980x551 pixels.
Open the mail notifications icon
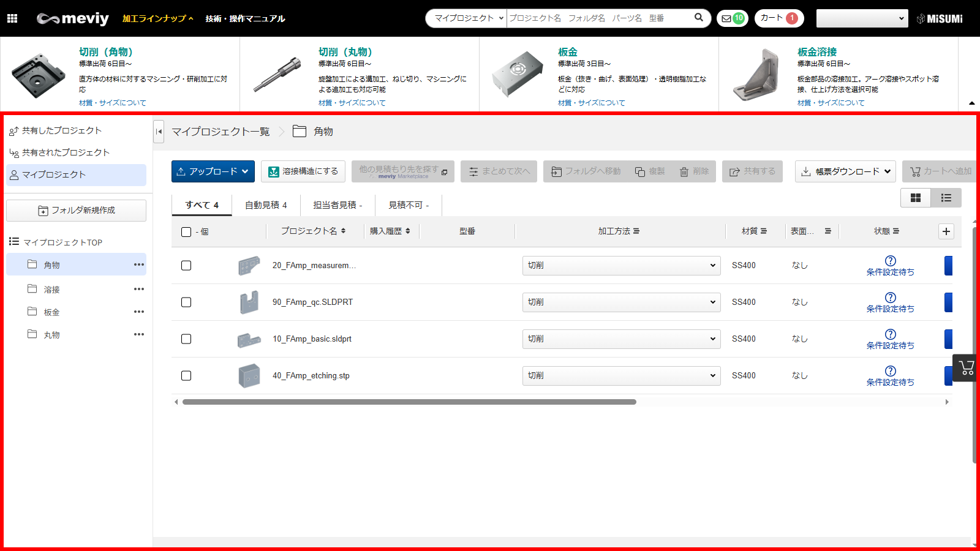[733, 18]
